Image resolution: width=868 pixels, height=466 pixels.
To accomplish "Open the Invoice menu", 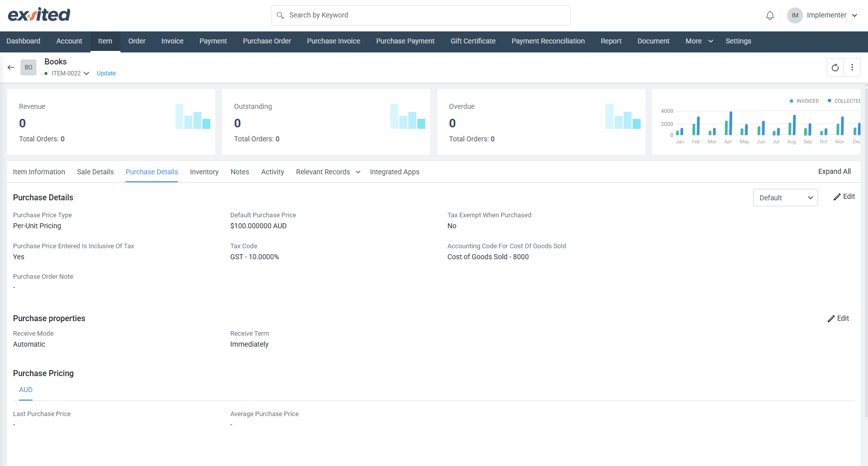I will click(x=172, y=41).
